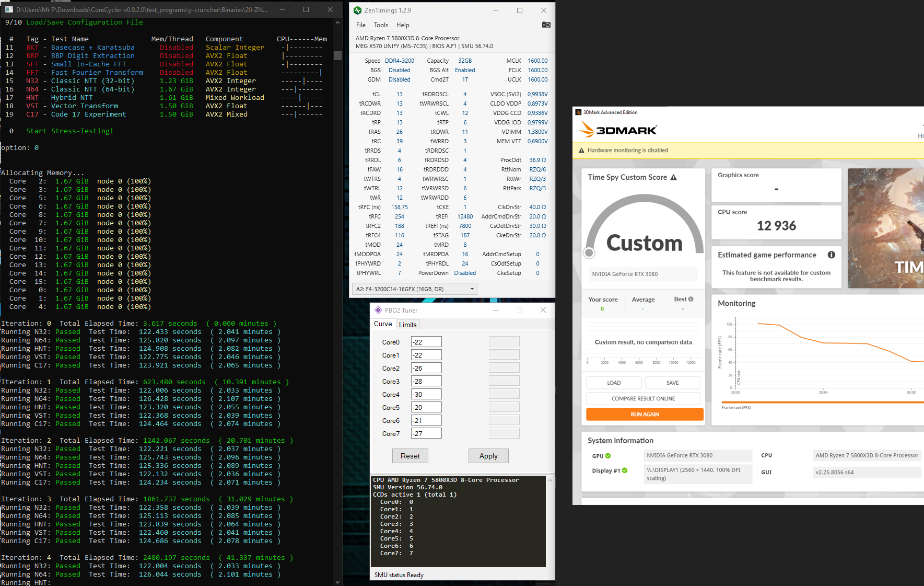Click the VSOC (SVI2) value 0,9938V
The width and height of the screenshot is (924, 586).
[x=537, y=94]
